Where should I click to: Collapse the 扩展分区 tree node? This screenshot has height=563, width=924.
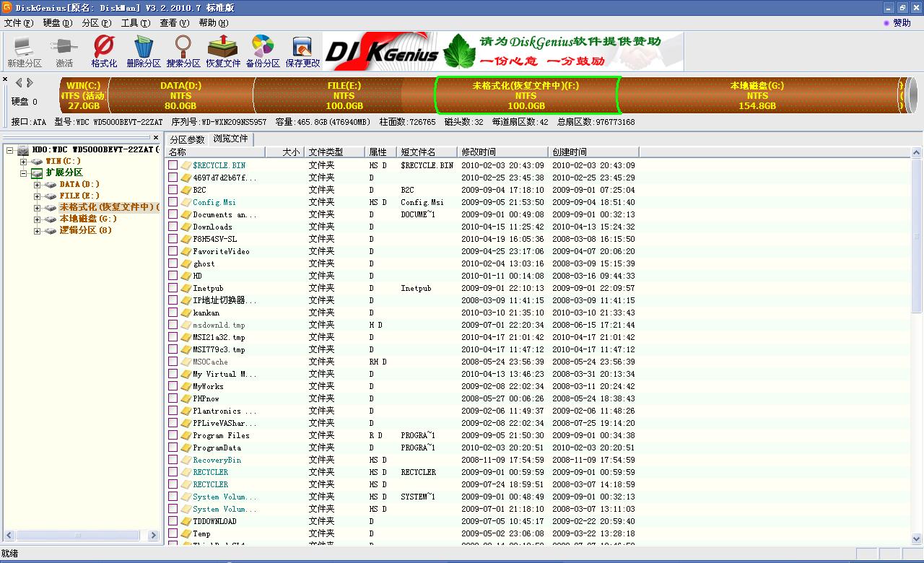[x=24, y=173]
